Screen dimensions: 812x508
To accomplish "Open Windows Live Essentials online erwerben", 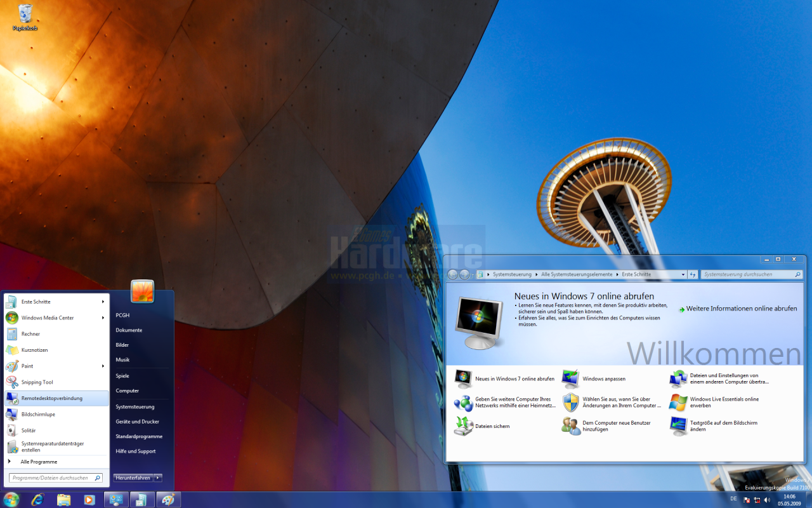I will point(714,402).
